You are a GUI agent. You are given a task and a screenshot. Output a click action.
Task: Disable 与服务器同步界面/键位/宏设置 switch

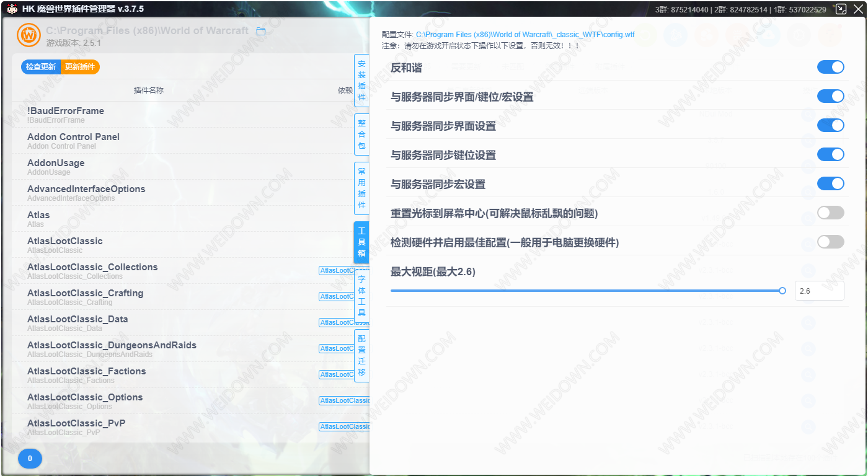(x=831, y=96)
